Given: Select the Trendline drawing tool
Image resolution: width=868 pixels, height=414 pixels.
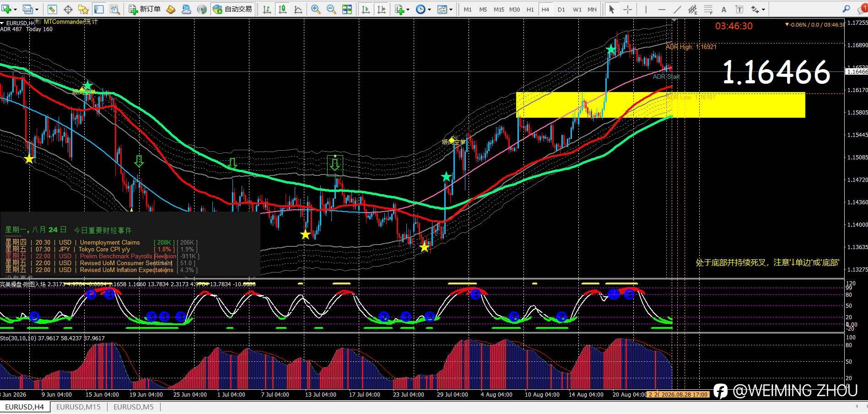Looking at the screenshot, I should 678,9.
